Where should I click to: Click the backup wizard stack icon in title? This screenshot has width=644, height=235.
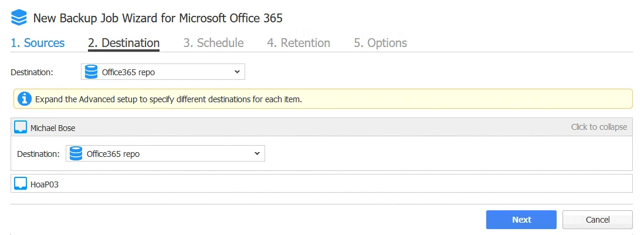click(x=19, y=18)
